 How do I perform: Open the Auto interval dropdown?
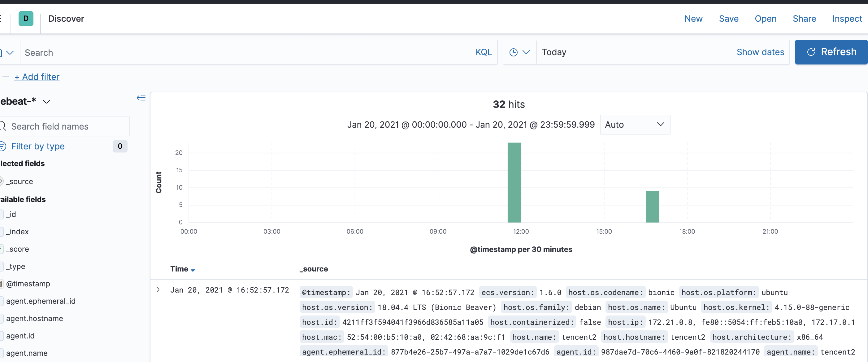coord(635,125)
